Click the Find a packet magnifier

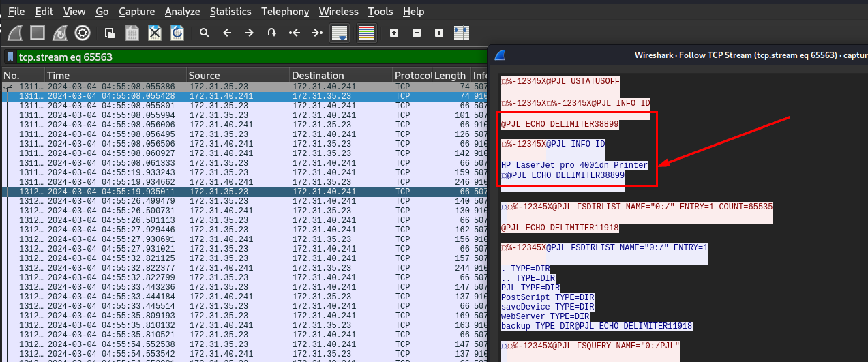coord(204,32)
